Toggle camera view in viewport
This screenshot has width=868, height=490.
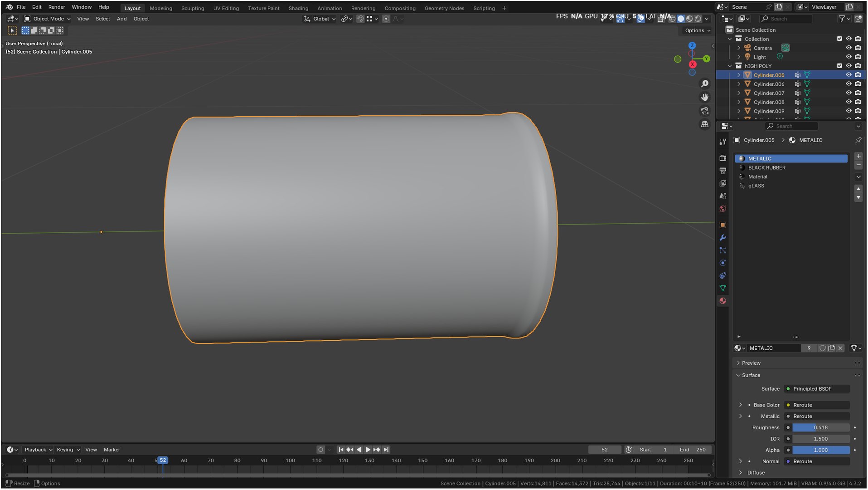coord(704,111)
